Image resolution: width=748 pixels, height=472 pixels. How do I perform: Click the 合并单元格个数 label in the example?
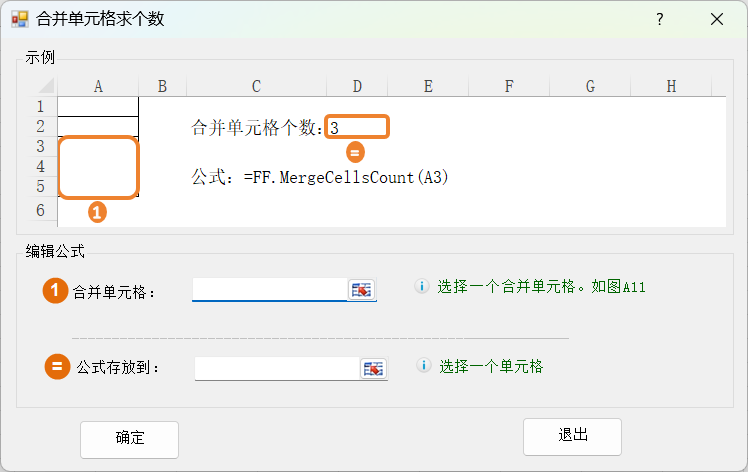click(257, 127)
